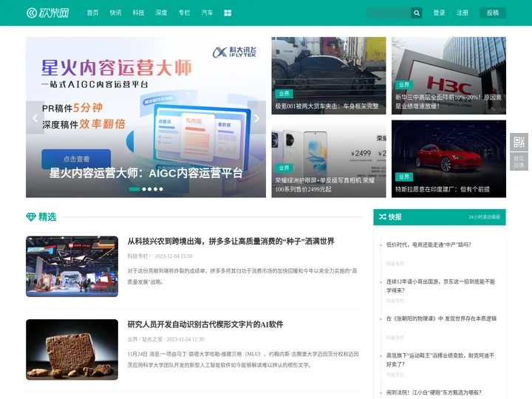Click the cuneiform tablet article thumbnail
This screenshot has width=532, height=399.
point(72,349)
